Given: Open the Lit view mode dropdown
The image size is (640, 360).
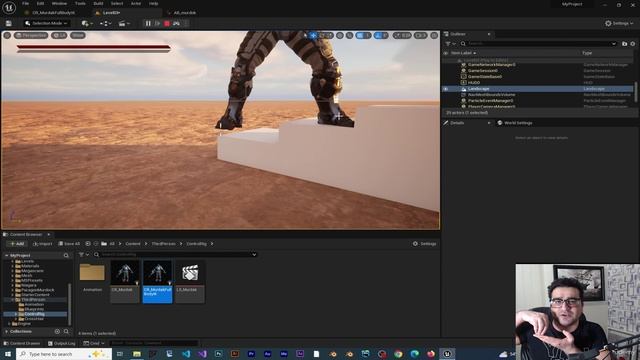Looking at the screenshot, I should pos(59,36).
